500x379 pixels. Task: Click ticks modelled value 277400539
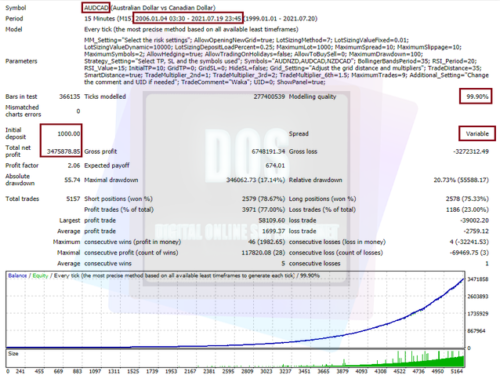[x=269, y=97]
